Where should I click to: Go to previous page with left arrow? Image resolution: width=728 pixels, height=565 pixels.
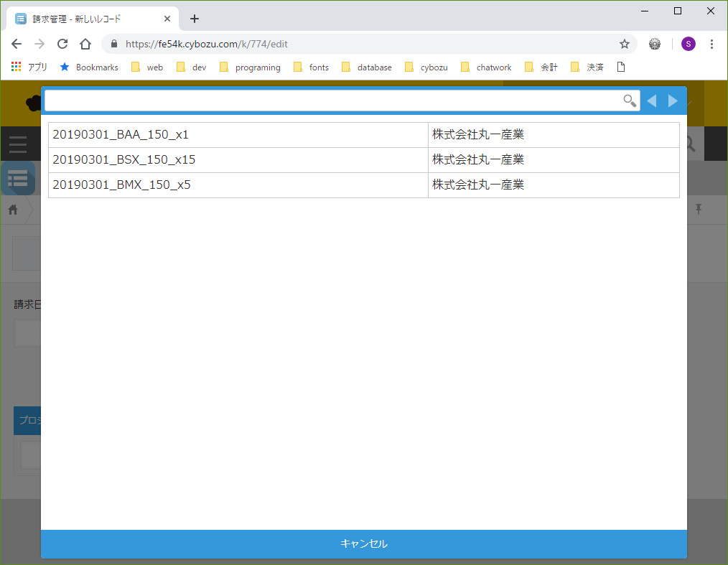click(x=651, y=101)
